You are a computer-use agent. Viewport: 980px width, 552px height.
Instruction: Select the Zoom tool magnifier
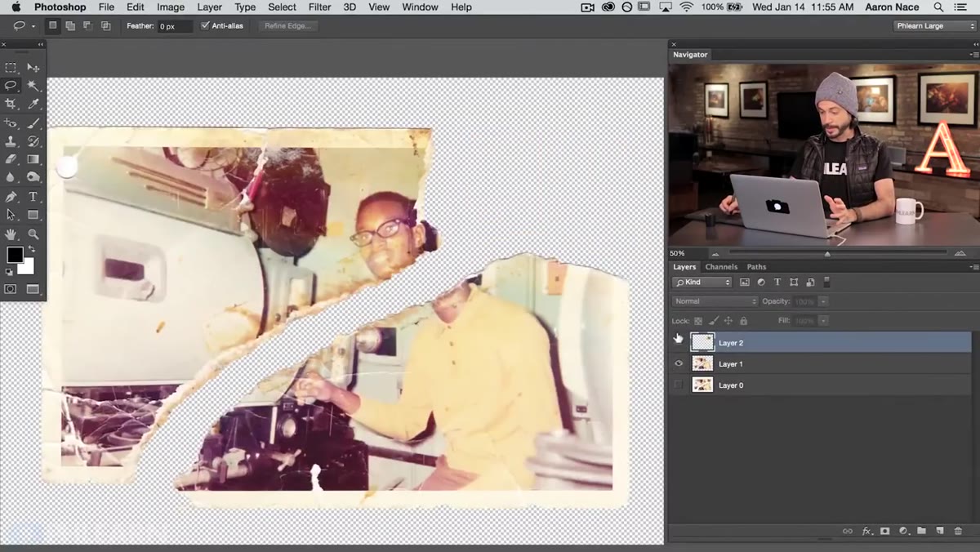pyautogui.click(x=33, y=234)
